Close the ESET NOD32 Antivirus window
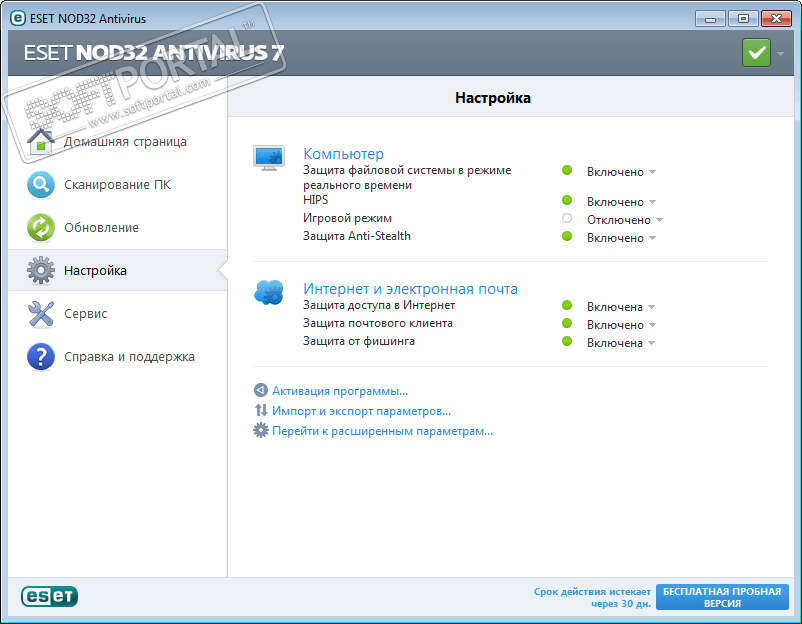This screenshot has width=802, height=624. pos(776,19)
